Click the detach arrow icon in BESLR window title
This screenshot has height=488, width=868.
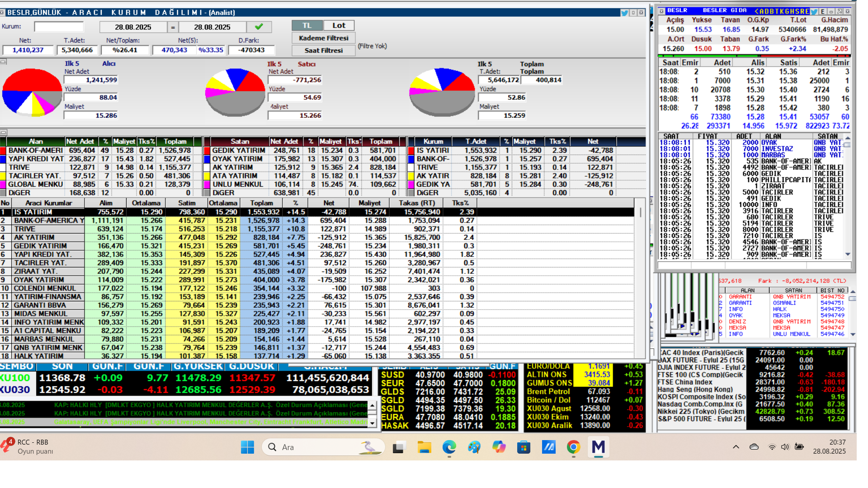pos(840,11)
